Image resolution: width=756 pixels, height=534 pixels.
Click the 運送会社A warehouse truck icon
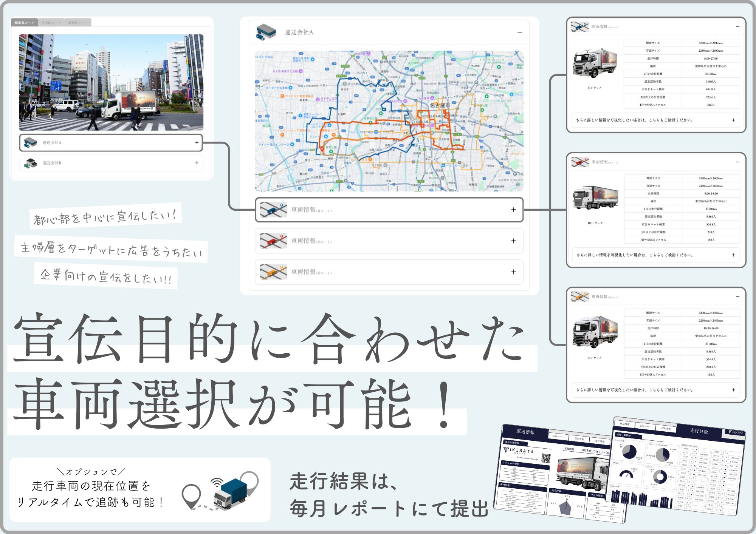tap(266, 32)
